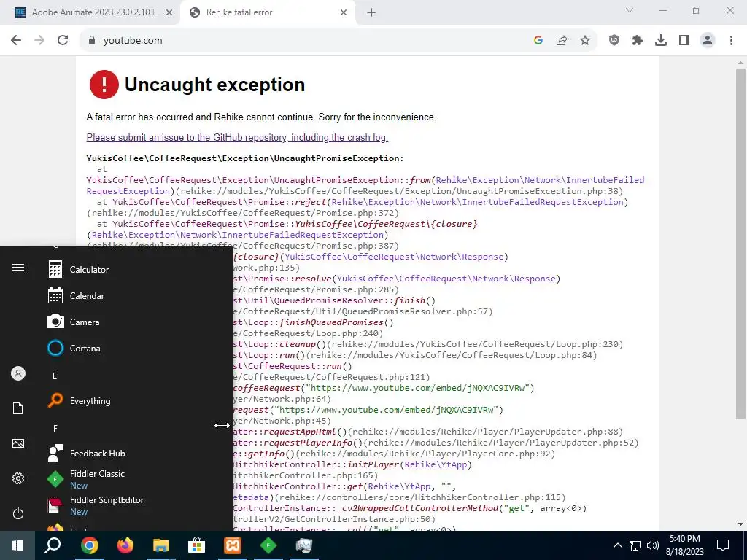This screenshot has width=747, height=560.
Task: Switch to Fiddler on the taskbar
Action: [268, 545]
